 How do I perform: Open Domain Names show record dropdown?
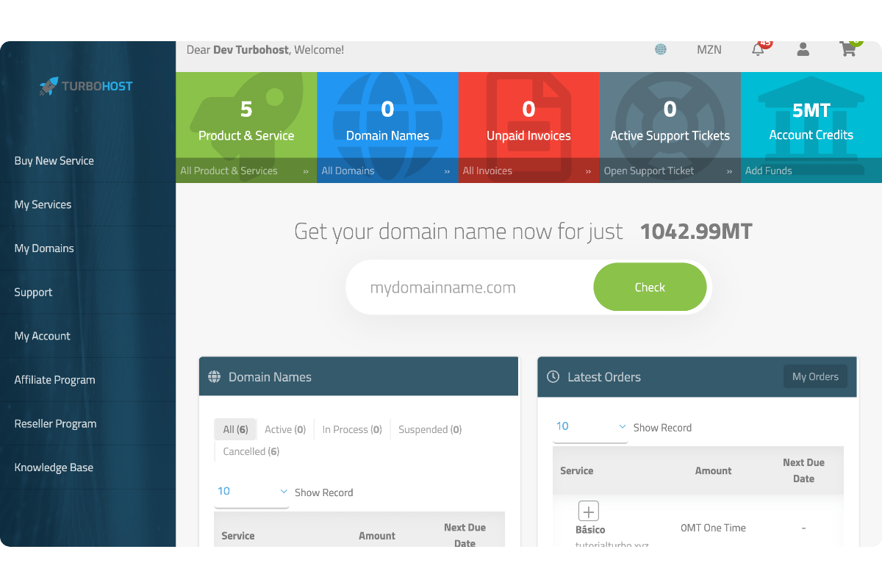coord(251,492)
